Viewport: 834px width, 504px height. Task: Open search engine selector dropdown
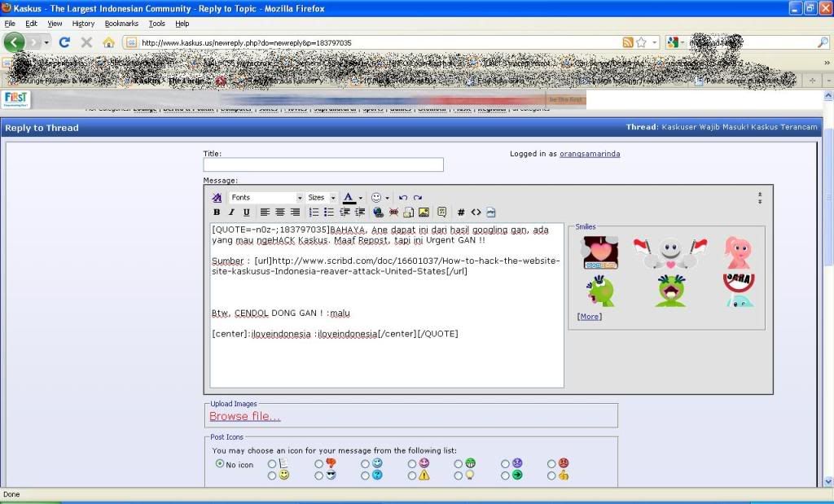tap(676, 42)
